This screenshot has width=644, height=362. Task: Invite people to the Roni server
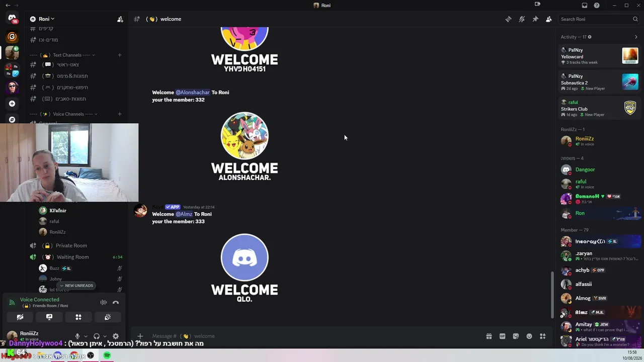coord(120,19)
